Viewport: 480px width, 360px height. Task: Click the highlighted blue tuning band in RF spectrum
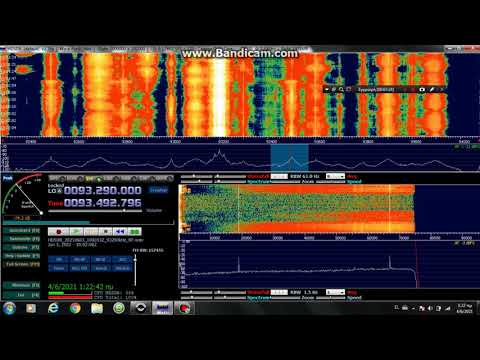coord(290,158)
